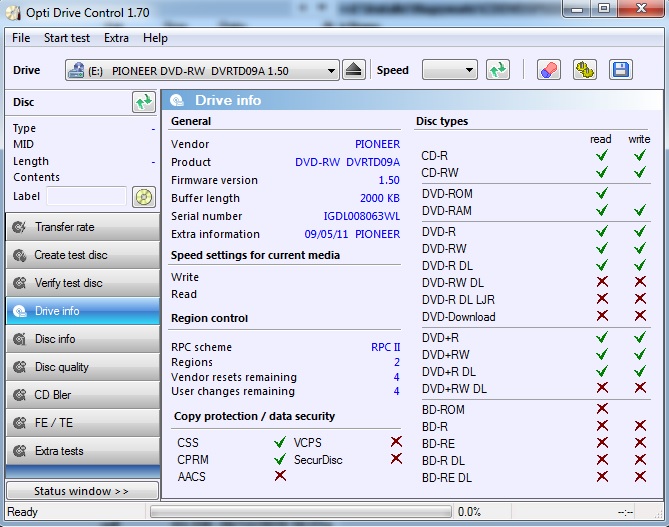Select the Create test disc tab
The width and height of the screenshot is (669, 527).
coord(83,255)
